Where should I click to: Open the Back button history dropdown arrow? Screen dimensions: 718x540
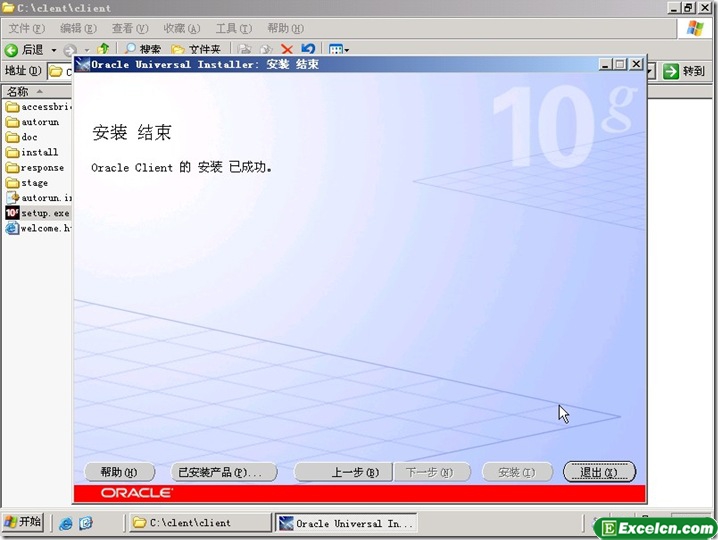coord(54,49)
